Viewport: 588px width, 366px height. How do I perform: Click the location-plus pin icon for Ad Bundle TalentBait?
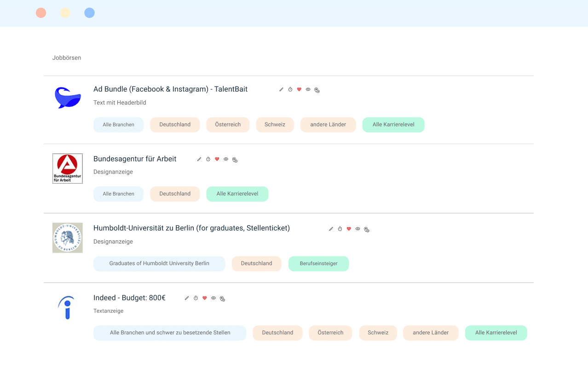(x=317, y=90)
